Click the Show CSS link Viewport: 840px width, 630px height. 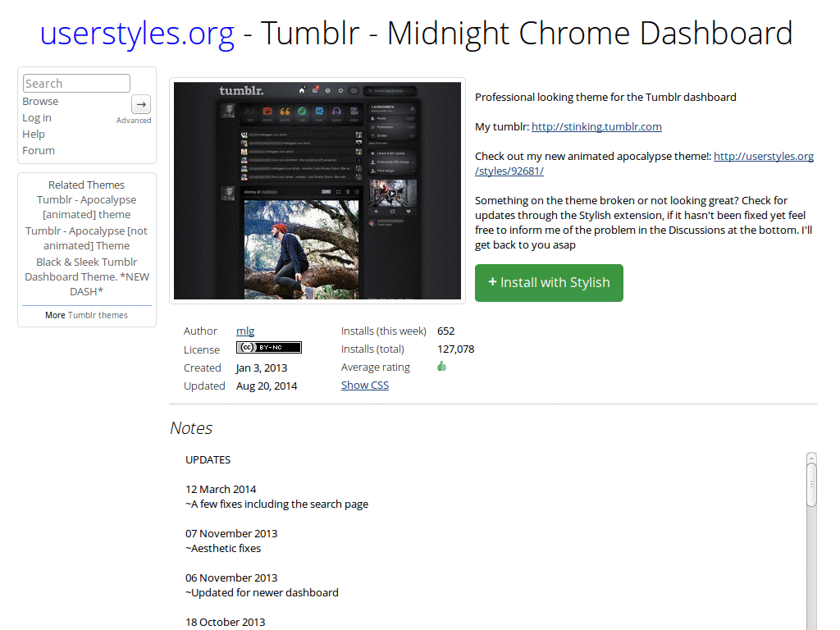365,386
